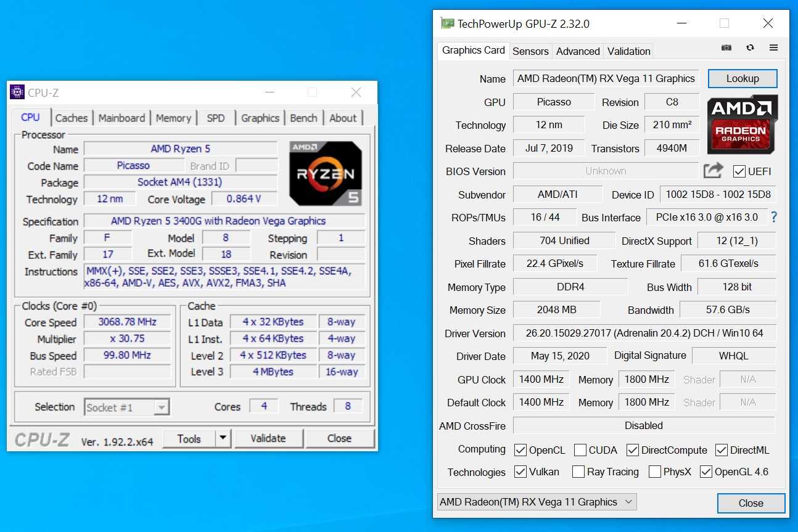Click the Bus Interface question mark icon
Viewport: 798px width, 532px height.
(x=774, y=218)
